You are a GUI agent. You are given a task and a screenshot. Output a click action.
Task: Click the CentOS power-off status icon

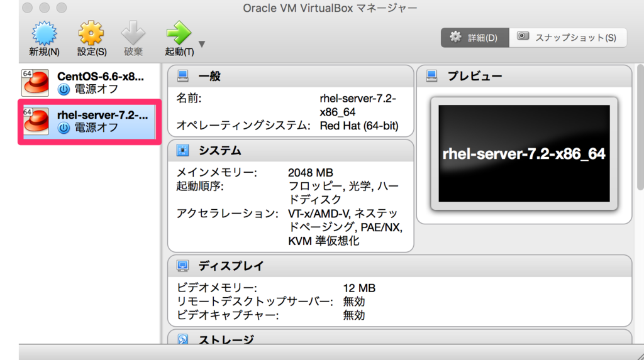click(x=64, y=89)
